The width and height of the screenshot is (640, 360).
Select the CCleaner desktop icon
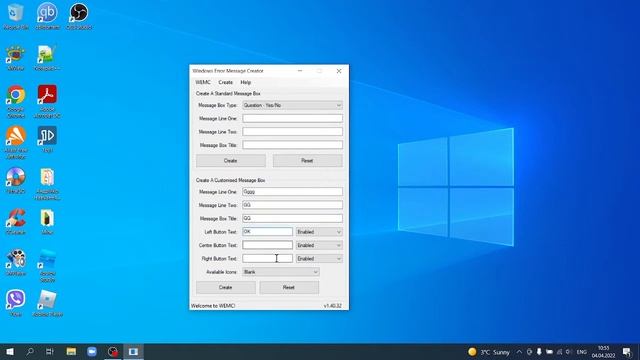pos(16,222)
